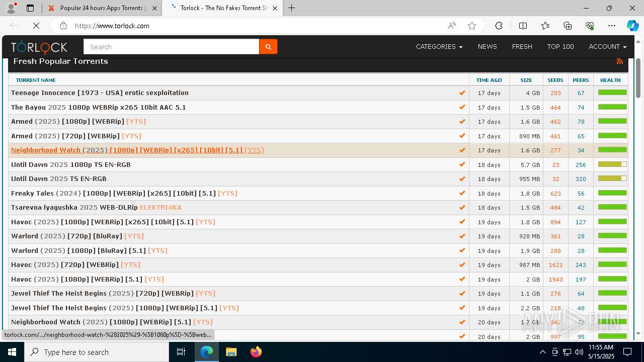Click the orange search magnifier button
Screen dimensions: 644x362
click(x=268, y=47)
